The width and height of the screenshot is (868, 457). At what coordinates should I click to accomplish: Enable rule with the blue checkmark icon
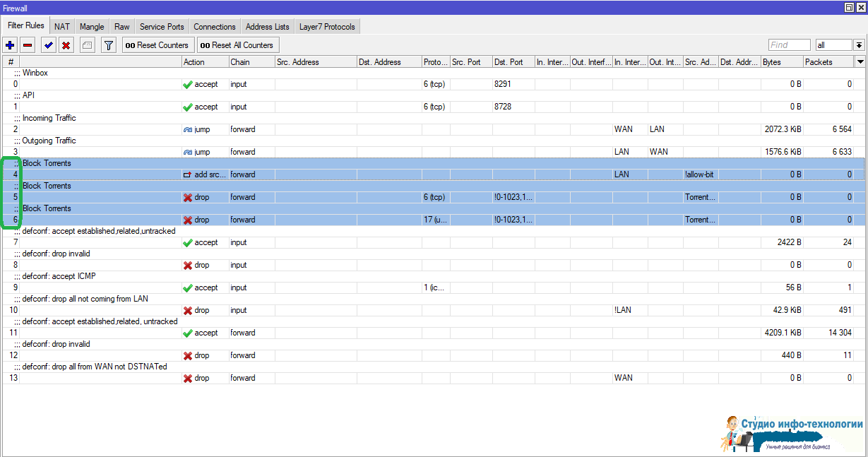coord(48,45)
